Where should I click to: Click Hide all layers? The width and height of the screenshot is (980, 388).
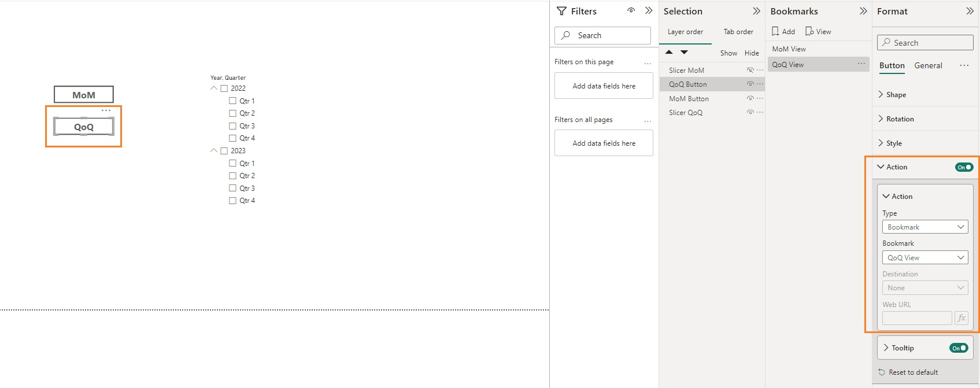pyautogui.click(x=752, y=53)
